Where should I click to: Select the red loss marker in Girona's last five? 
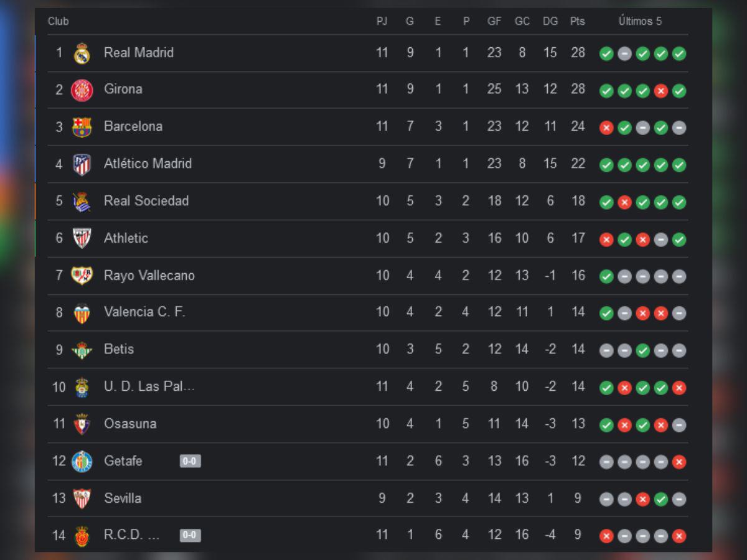click(660, 90)
